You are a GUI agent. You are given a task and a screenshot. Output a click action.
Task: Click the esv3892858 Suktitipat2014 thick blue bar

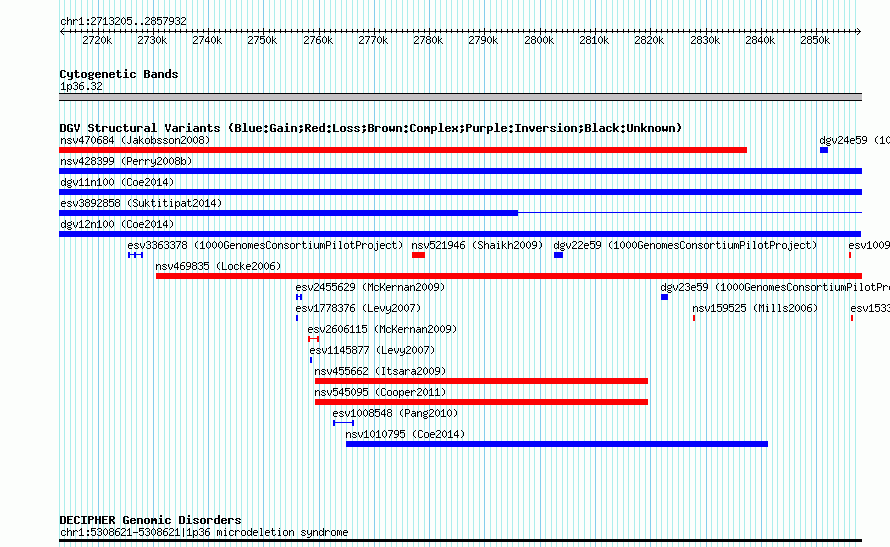click(x=288, y=213)
